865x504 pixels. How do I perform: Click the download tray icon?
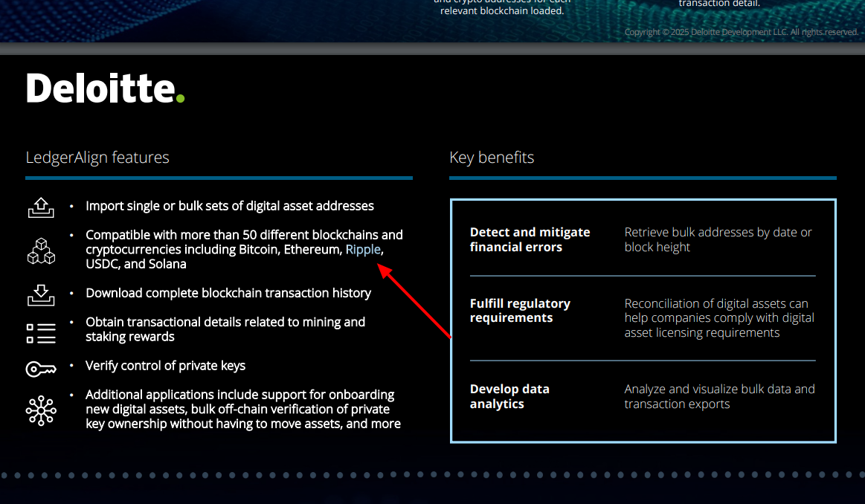pos(41,295)
